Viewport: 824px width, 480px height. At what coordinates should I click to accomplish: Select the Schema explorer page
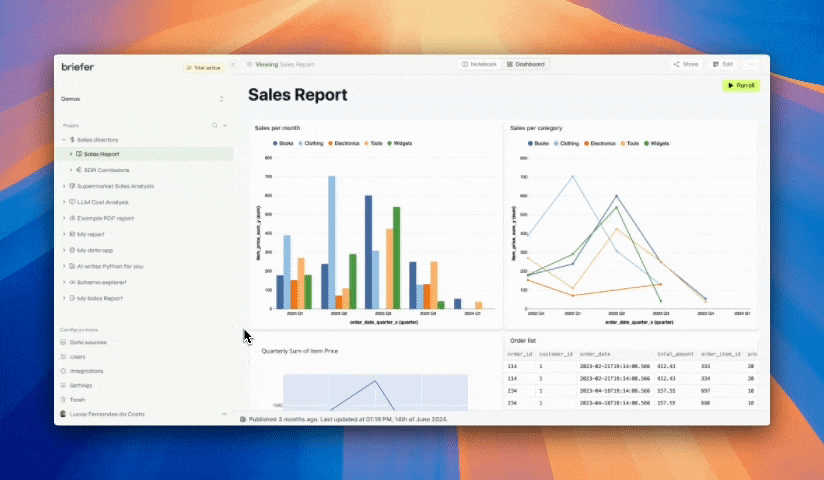point(102,282)
